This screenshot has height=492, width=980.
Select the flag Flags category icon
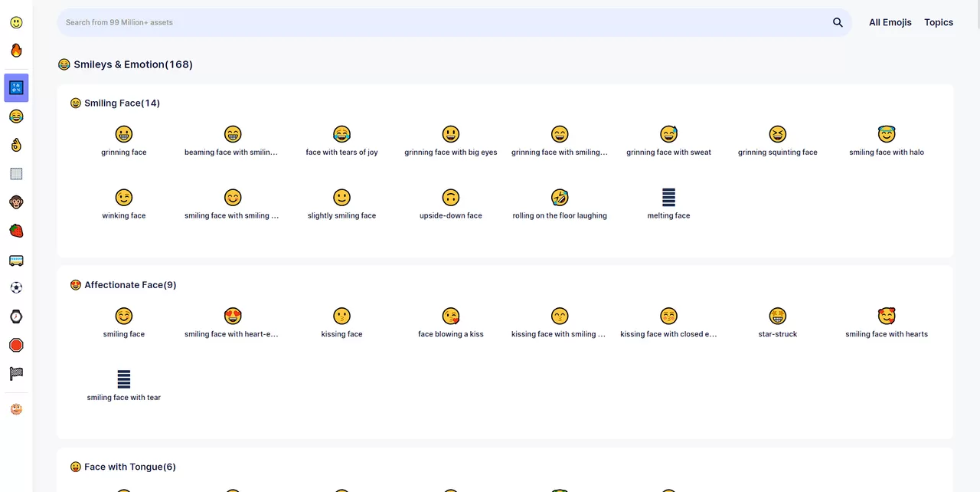point(16,373)
